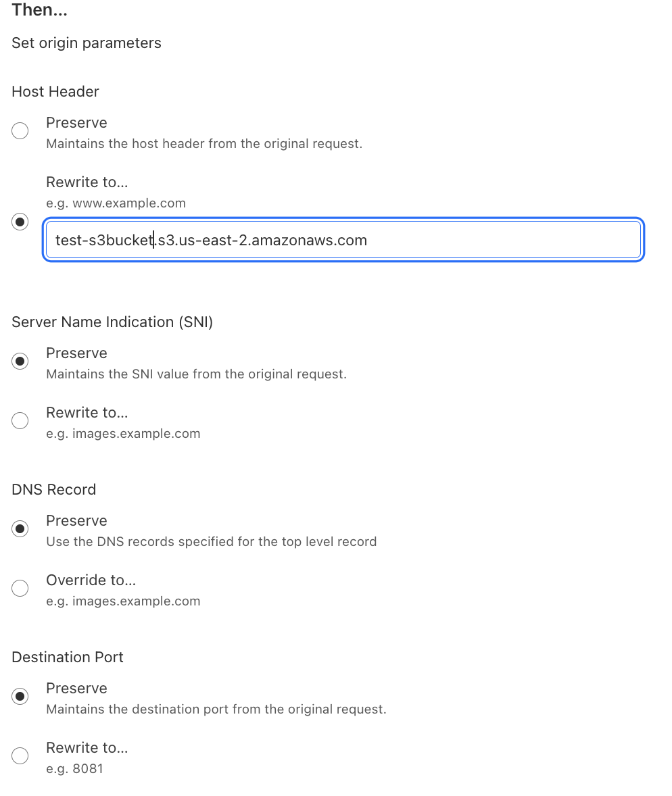672x796 pixels.
Task: Click the 'Maintains the destination port' description text
Action: point(216,710)
